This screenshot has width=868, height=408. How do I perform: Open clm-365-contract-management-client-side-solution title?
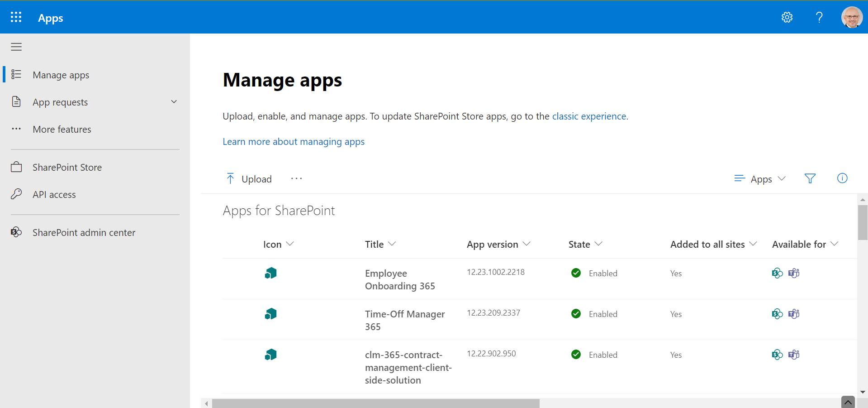tap(408, 367)
